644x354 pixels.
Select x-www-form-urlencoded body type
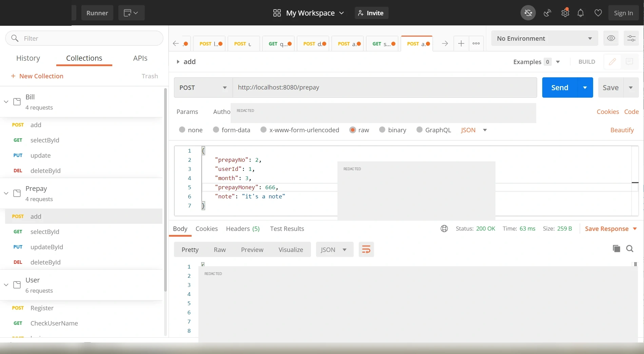264,130
